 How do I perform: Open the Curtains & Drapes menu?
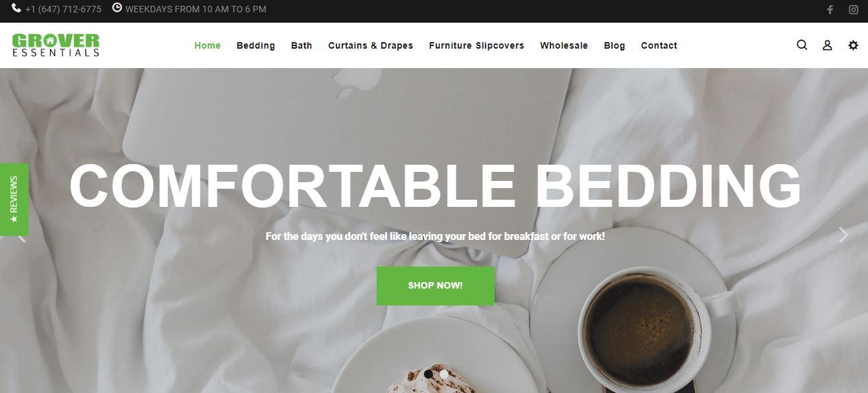pos(371,45)
